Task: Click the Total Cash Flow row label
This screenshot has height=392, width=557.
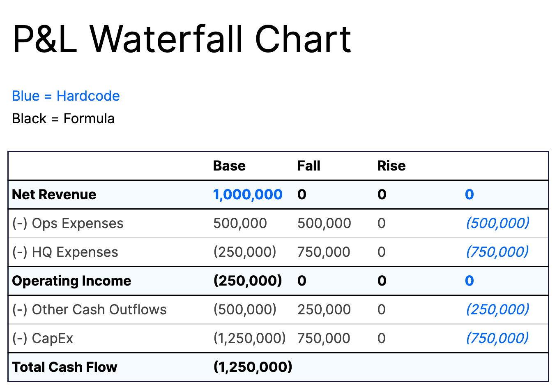Action: (65, 367)
